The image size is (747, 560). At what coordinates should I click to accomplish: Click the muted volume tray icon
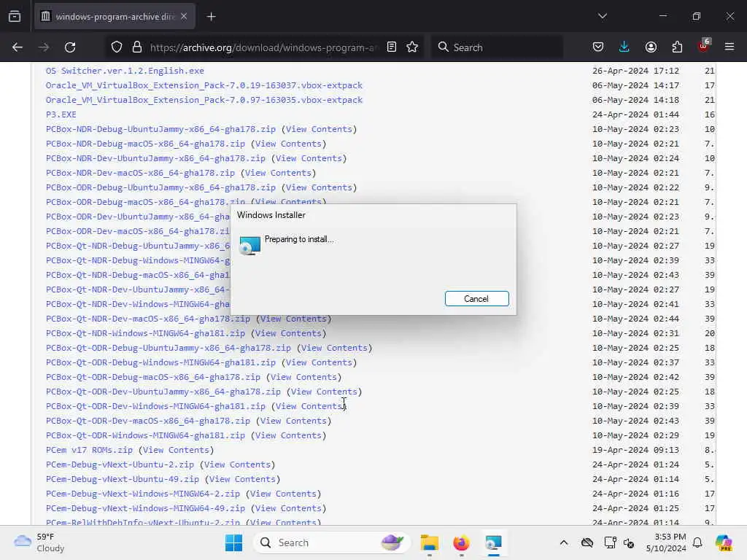[x=629, y=543]
